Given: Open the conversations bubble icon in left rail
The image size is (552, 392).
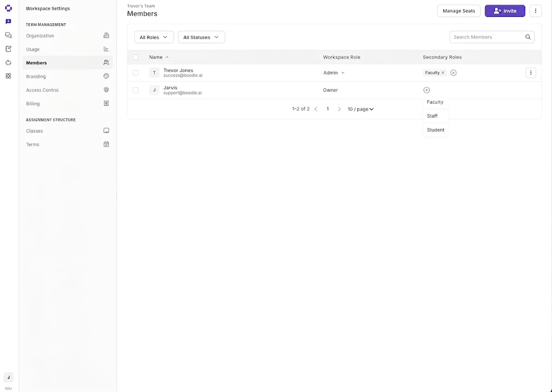Looking at the screenshot, I should point(9,35).
